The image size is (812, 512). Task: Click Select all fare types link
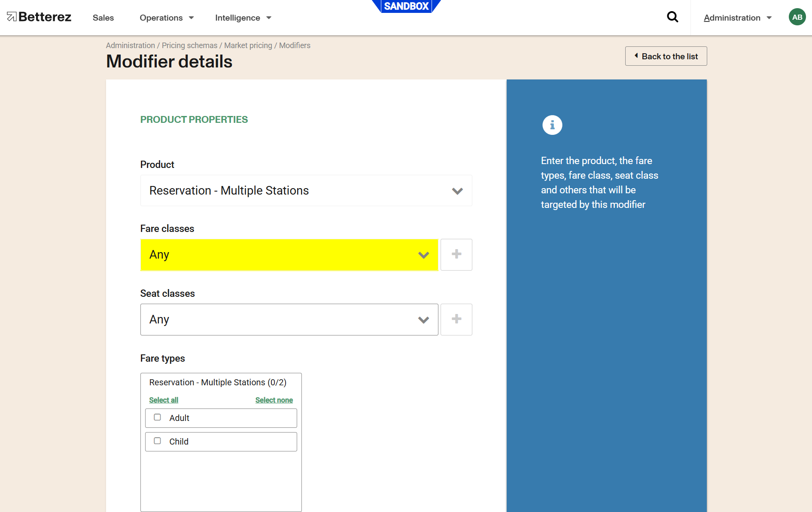[164, 400]
